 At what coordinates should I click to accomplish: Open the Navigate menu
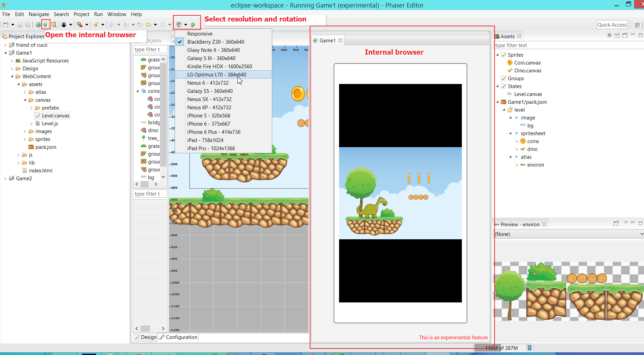point(39,14)
